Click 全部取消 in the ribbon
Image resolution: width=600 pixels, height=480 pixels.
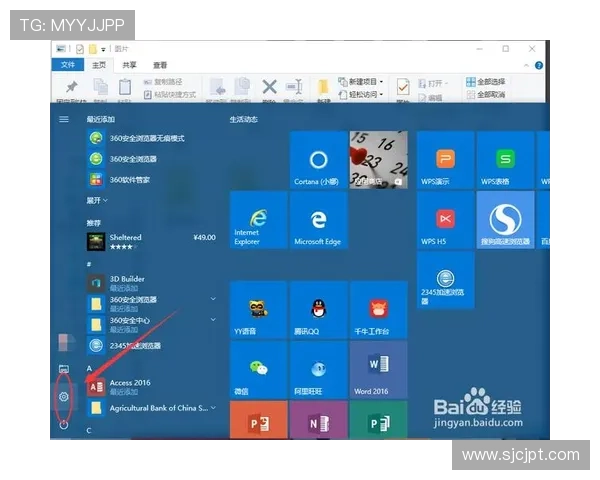486,94
